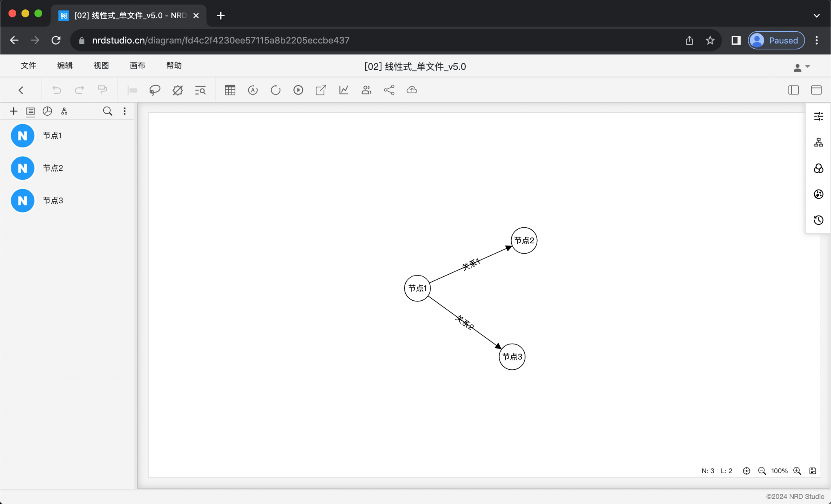Screen dimensions: 831x504
Task: Open the export external link icon
Action: 321,90
